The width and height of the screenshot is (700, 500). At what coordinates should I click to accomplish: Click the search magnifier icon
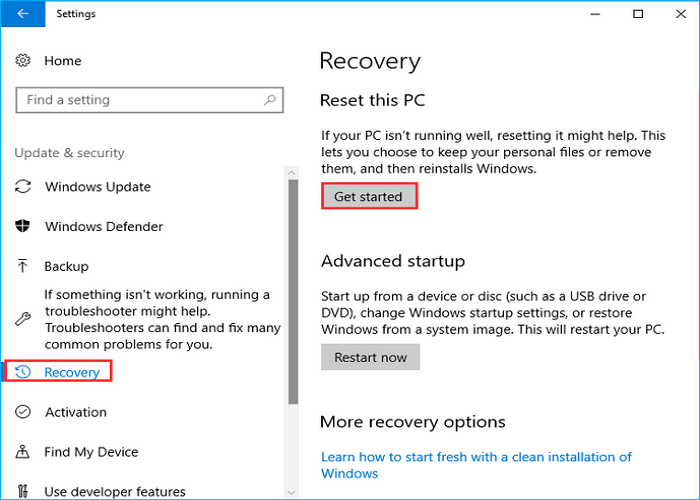[268, 100]
